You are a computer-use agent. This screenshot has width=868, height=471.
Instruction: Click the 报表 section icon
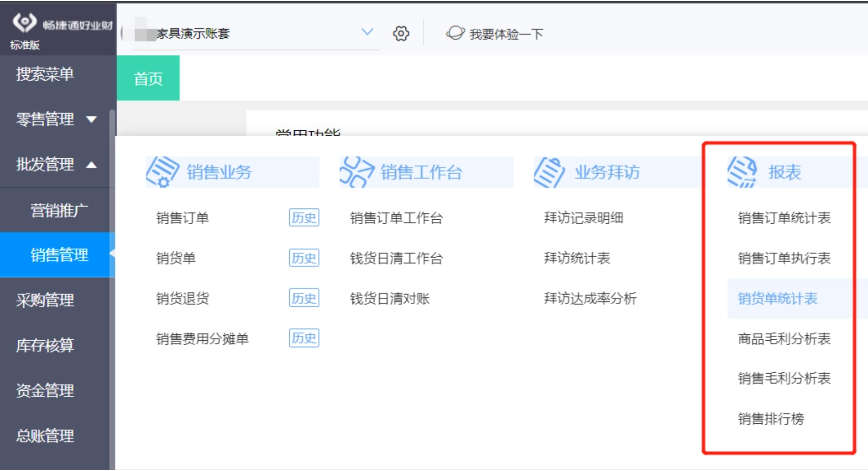[742, 172]
